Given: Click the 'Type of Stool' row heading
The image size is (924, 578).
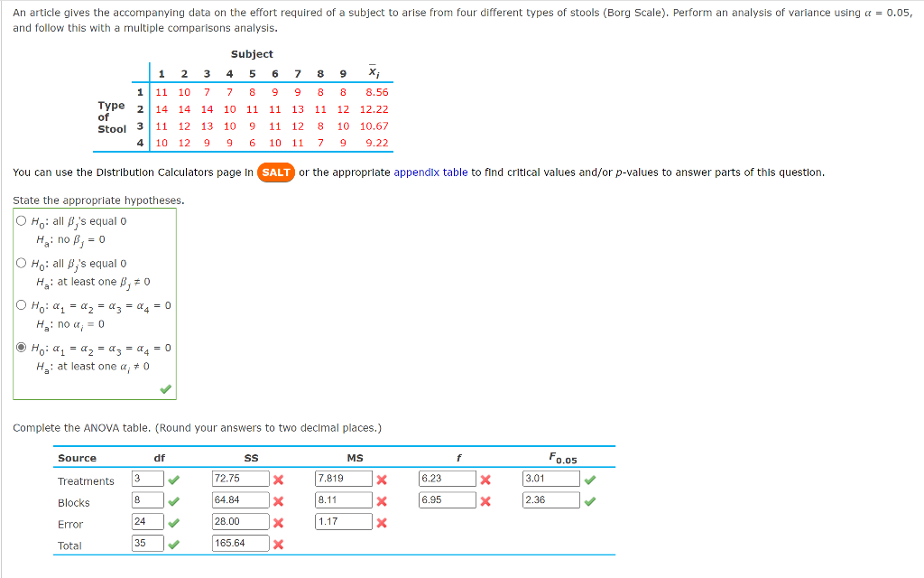Looking at the screenshot, I should (112, 117).
